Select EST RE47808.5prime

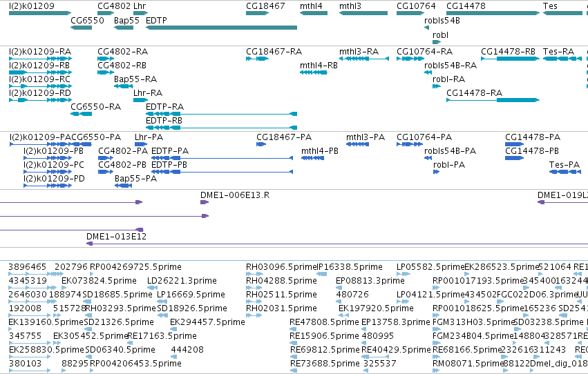pyautogui.click(x=324, y=322)
